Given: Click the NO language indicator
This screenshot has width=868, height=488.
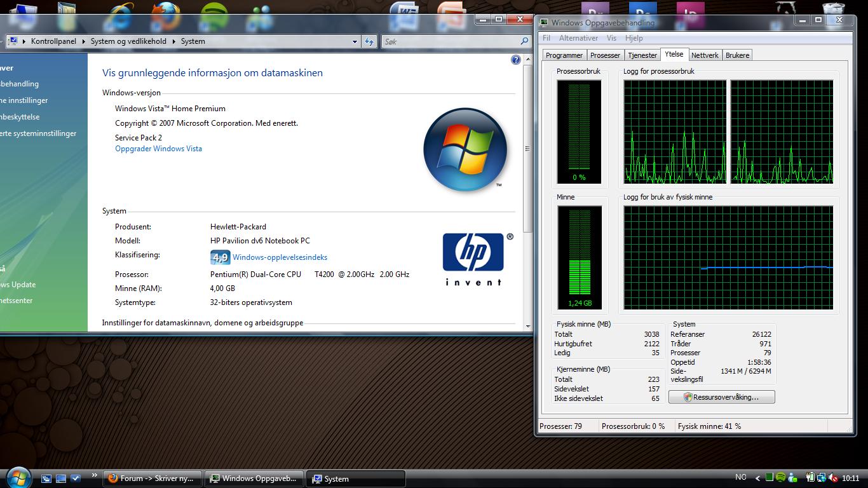Looking at the screenshot, I should (740, 477).
